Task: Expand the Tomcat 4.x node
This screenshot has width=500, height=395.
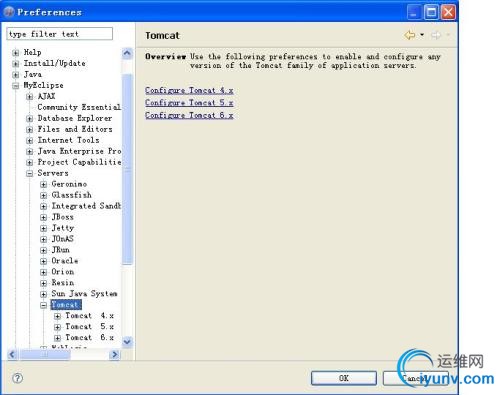Action: click(57, 316)
